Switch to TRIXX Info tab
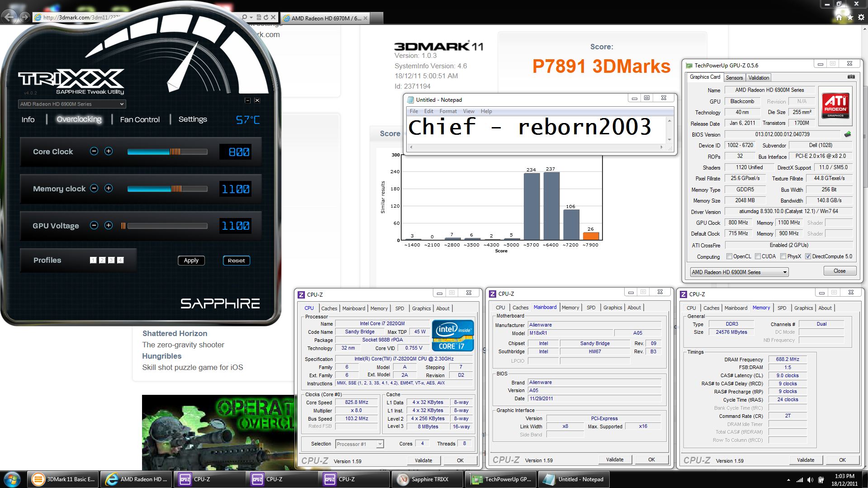868x488 pixels. click(x=28, y=119)
